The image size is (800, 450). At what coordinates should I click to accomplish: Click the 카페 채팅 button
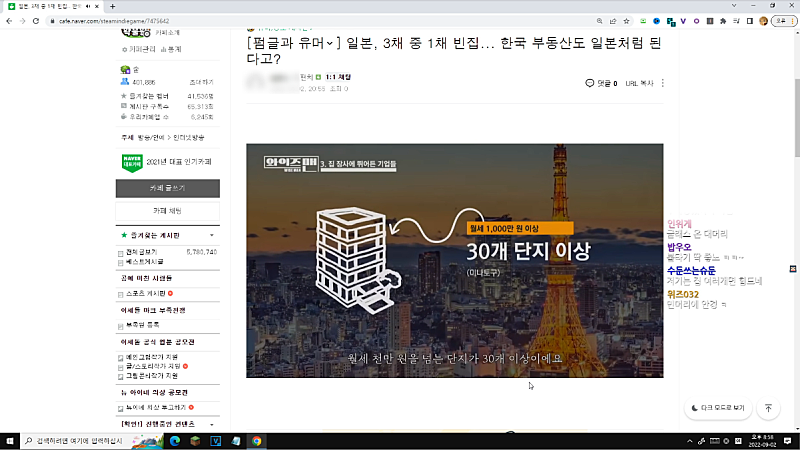[x=167, y=211]
